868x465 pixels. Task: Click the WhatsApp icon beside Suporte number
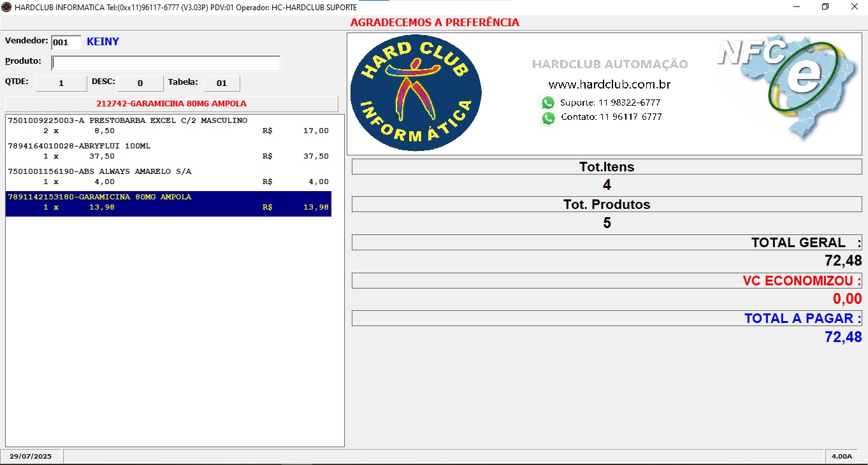point(548,103)
